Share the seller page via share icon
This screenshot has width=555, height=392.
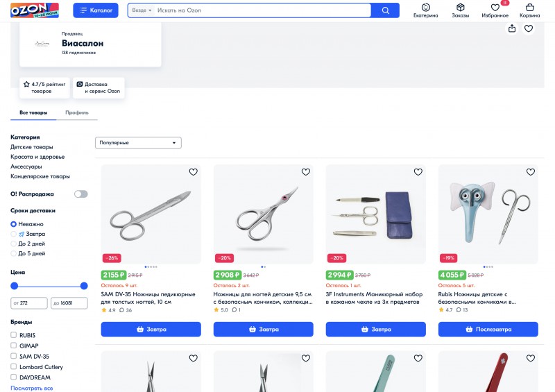[x=512, y=28]
